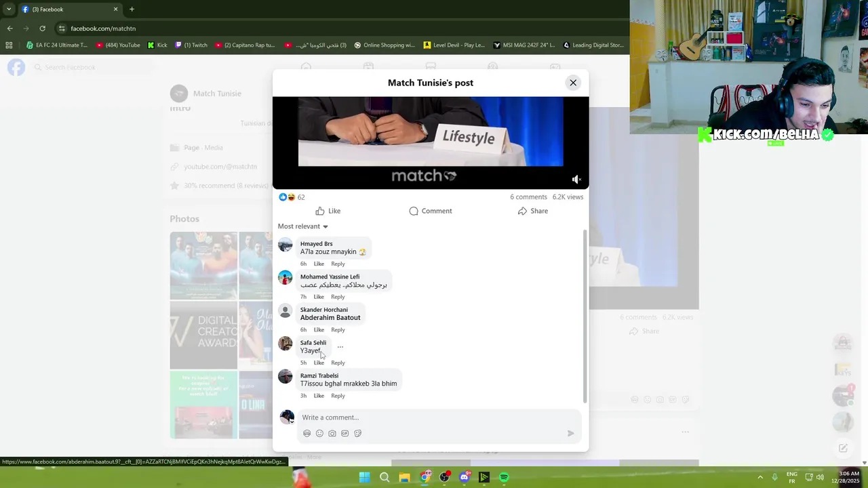Show hidden icons in the system tray

point(759,477)
